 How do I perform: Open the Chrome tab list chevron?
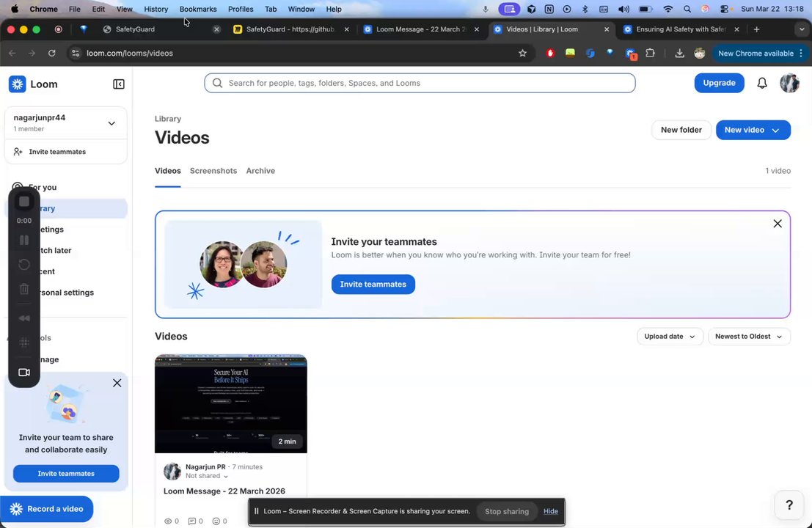[802, 29]
